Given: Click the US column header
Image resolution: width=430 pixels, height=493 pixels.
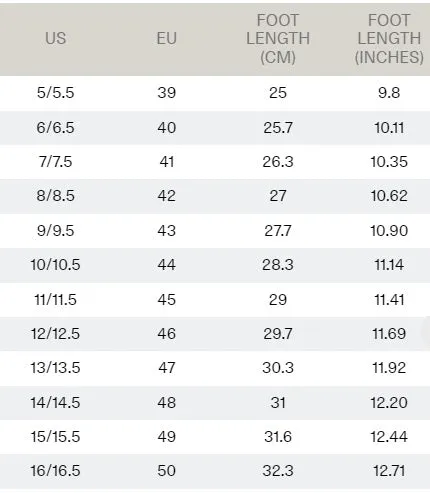Looking at the screenshot, I should (56, 38).
